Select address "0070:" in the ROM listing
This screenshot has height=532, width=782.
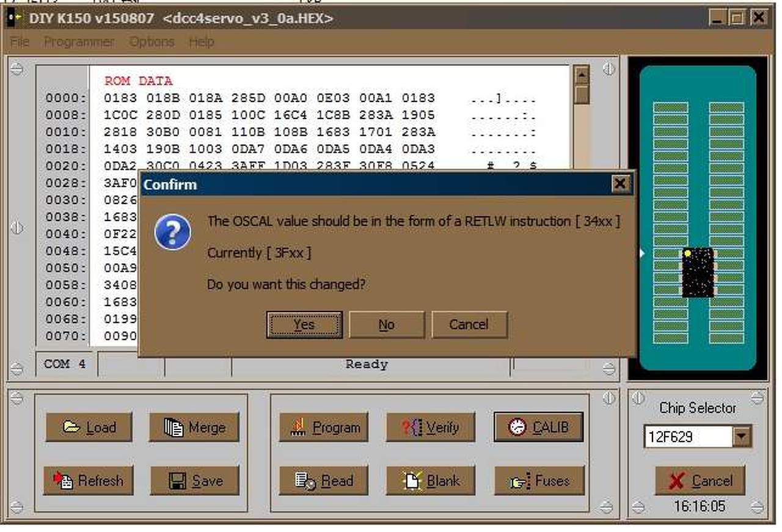[66, 336]
